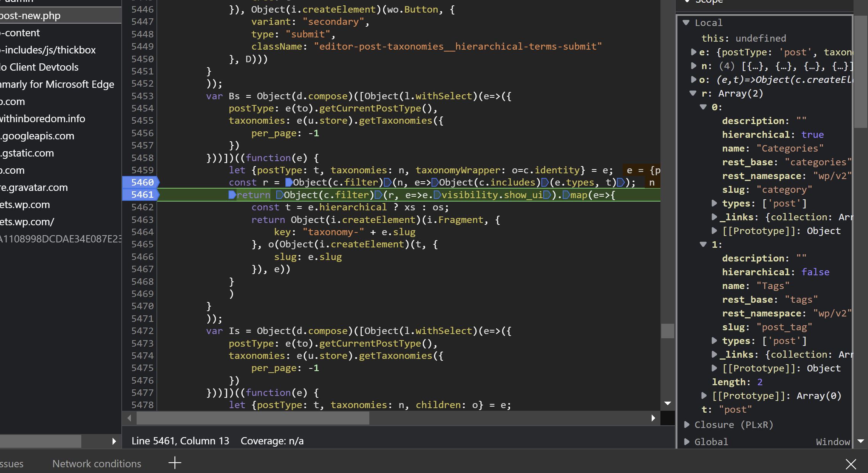Click the horizontal scrollbar track below the code

click(x=496, y=418)
